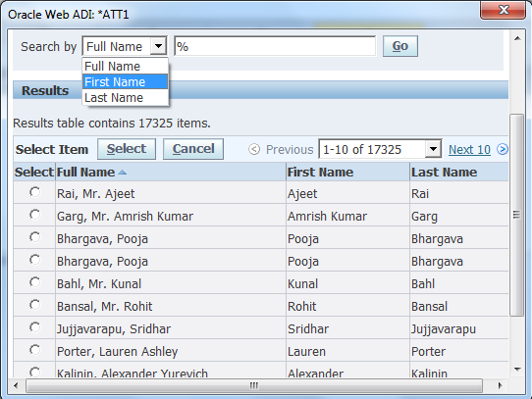This screenshot has height=399, width=532.
Task: Choose Last Name option in dropdown list
Action: pyautogui.click(x=126, y=98)
